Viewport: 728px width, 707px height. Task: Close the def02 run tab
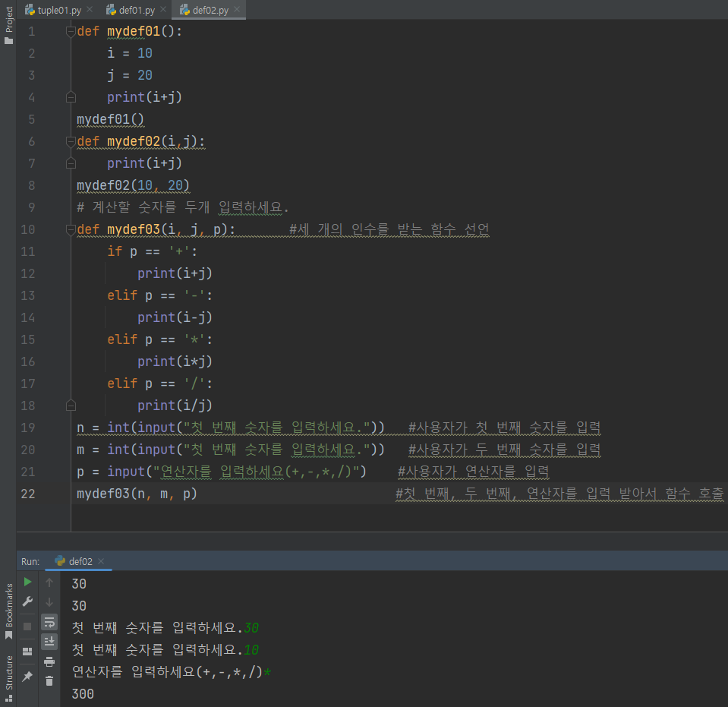[x=101, y=561]
